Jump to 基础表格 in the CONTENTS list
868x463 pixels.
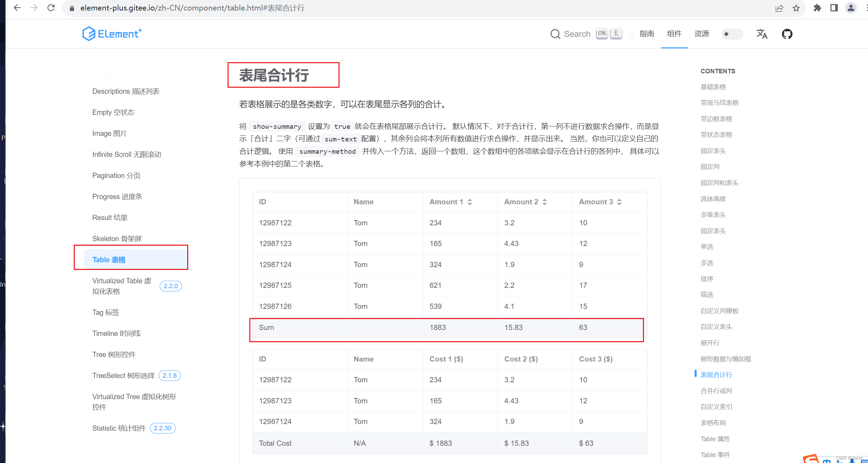click(x=713, y=87)
